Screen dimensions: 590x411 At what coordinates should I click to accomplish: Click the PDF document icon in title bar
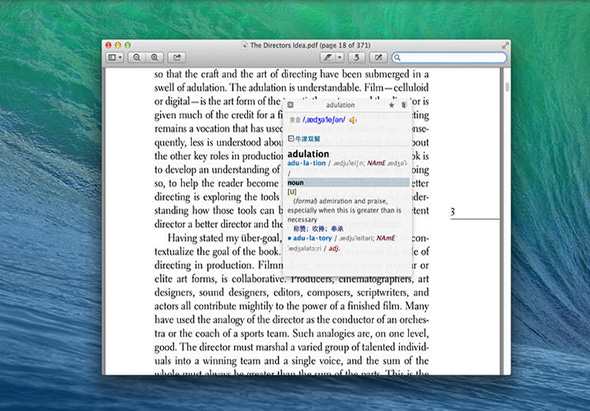click(245, 46)
